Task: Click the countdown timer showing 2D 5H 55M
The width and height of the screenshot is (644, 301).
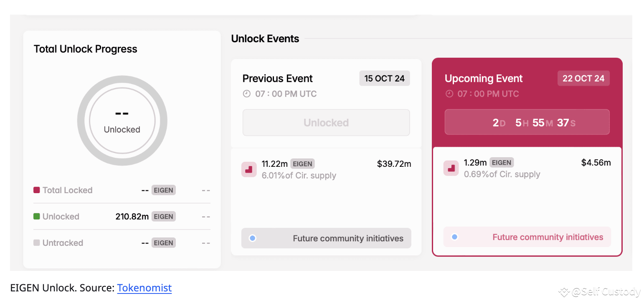Action: pyautogui.click(x=527, y=122)
